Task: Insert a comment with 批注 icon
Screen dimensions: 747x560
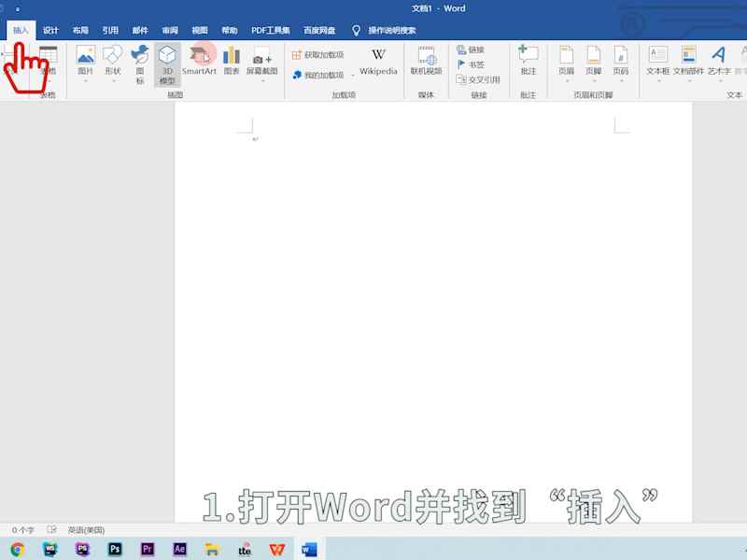Action: 529,62
